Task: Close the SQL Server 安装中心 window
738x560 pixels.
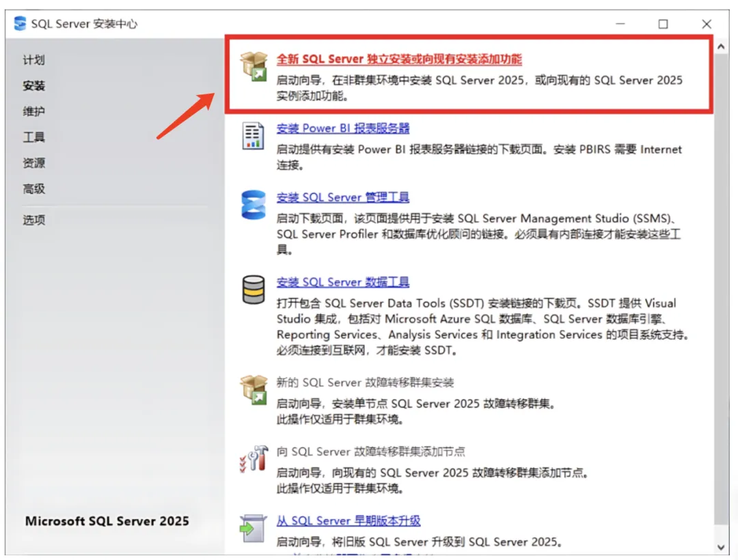Action: pyautogui.click(x=707, y=24)
